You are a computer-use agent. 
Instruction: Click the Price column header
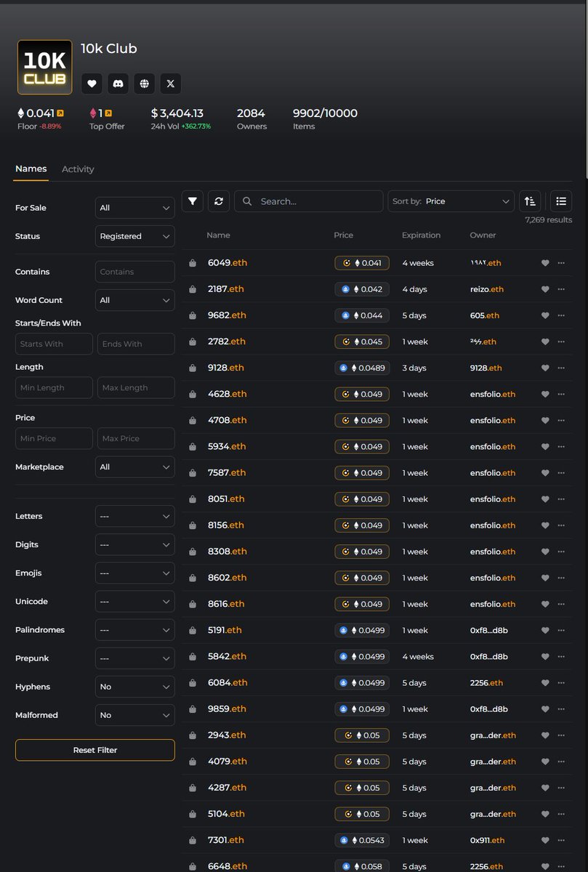click(344, 235)
